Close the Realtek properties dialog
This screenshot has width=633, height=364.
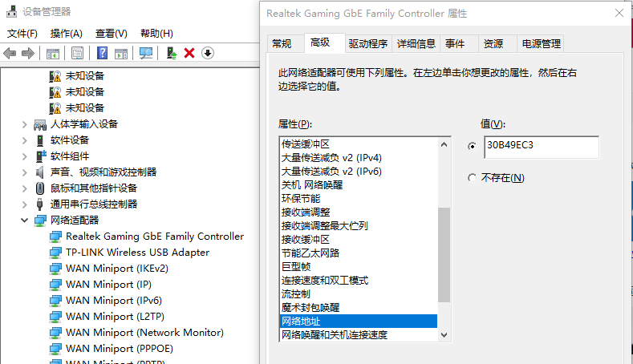[619, 14]
